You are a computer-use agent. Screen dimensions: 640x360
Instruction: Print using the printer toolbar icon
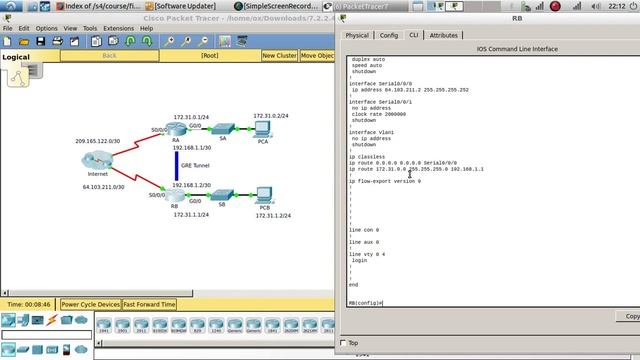coord(58,41)
